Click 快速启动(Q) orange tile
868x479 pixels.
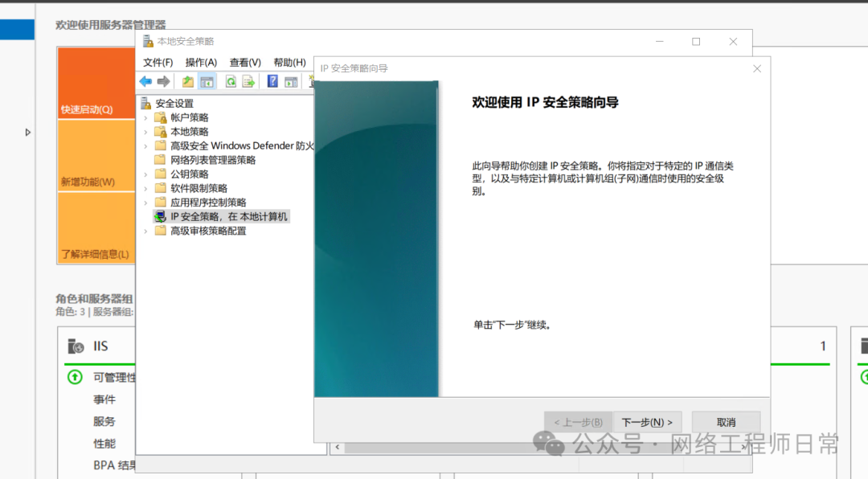pos(96,83)
